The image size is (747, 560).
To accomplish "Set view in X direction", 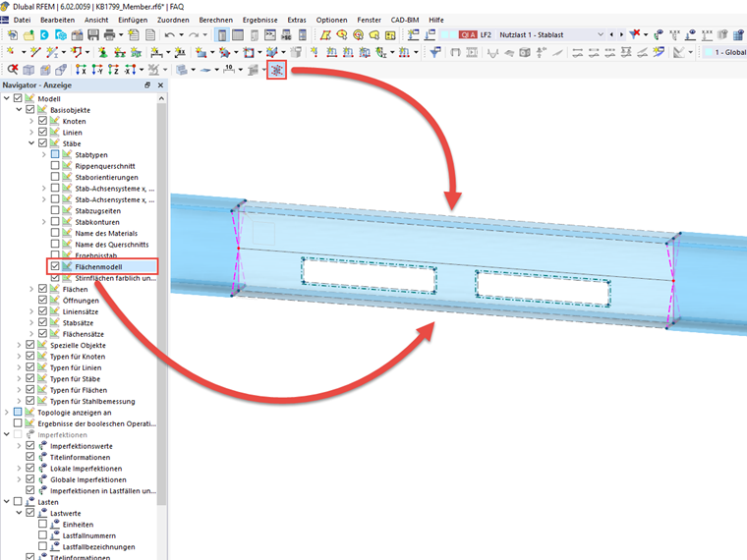I will click(x=82, y=70).
